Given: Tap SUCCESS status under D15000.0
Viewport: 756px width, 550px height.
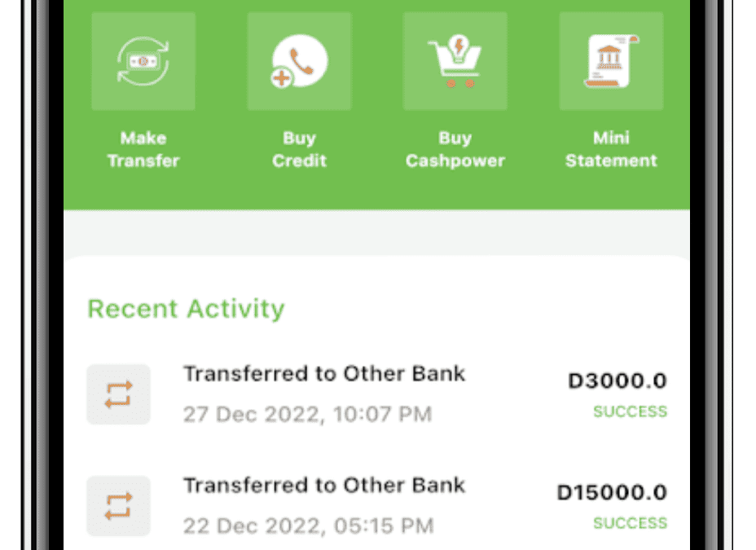Looking at the screenshot, I should tap(630, 523).
